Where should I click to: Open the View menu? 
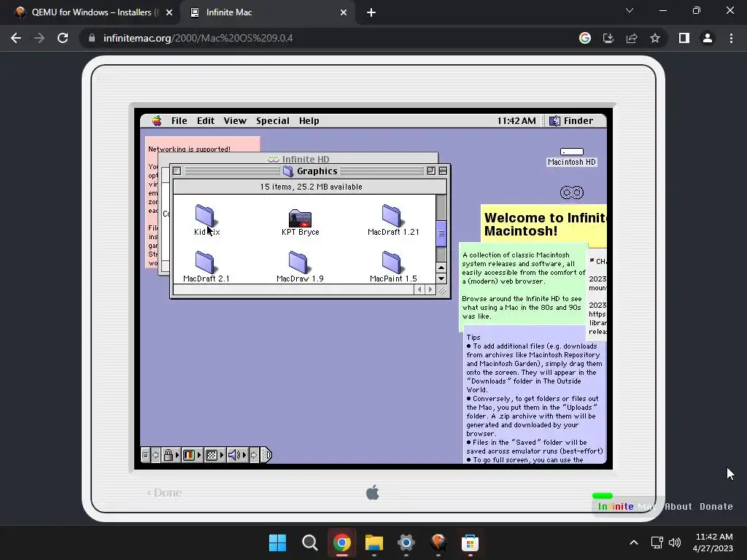(235, 121)
